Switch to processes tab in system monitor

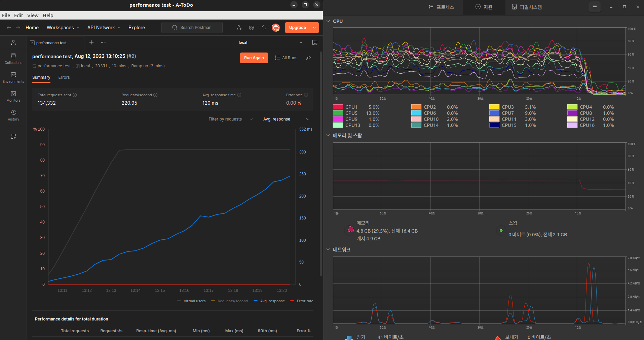(441, 7)
